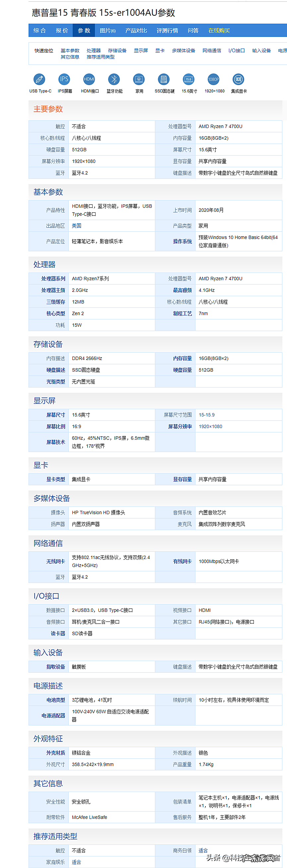The width and height of the screenshot is (287, 868).
Task: Click the 光驱类型 label link
Action: (x=55, y=381)
